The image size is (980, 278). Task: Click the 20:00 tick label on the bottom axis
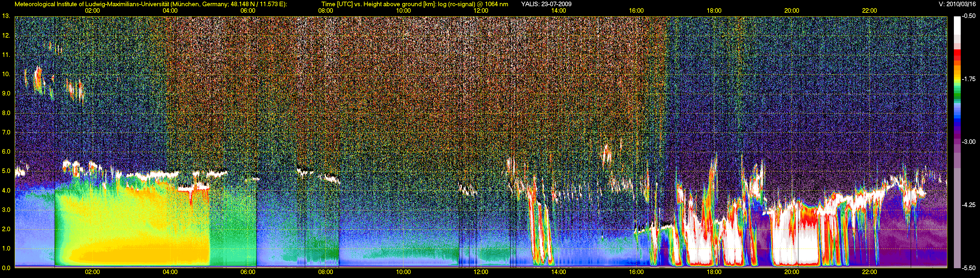[792, 272]
